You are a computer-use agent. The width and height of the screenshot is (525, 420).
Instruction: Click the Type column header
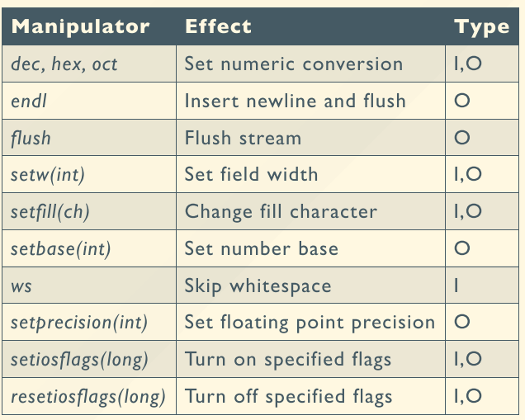[481, 26]
